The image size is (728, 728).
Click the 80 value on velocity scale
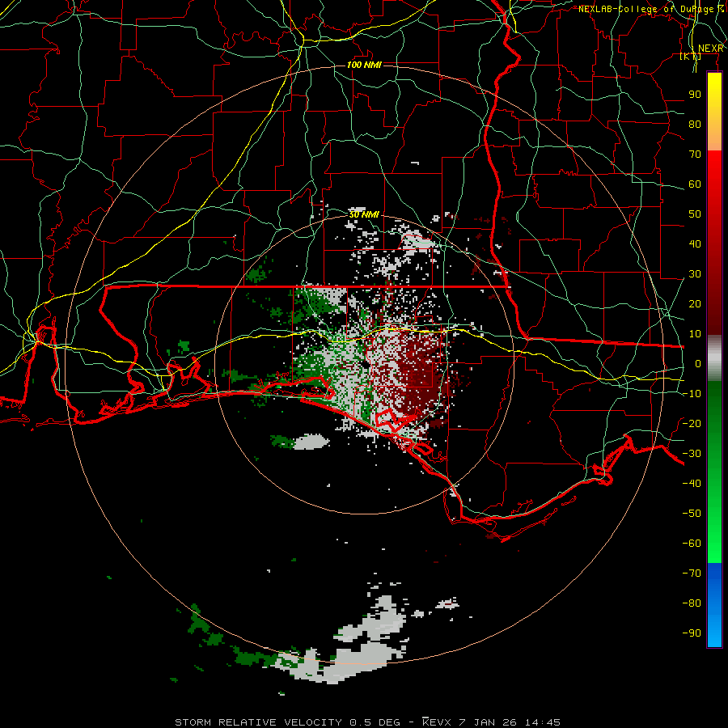click(695, 124)
